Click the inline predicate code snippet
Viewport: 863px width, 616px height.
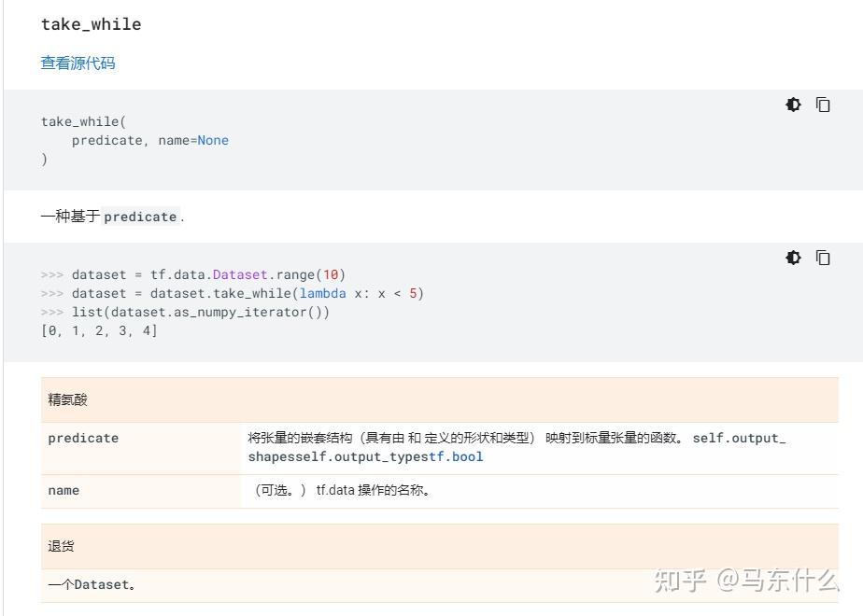coord(140,217)
